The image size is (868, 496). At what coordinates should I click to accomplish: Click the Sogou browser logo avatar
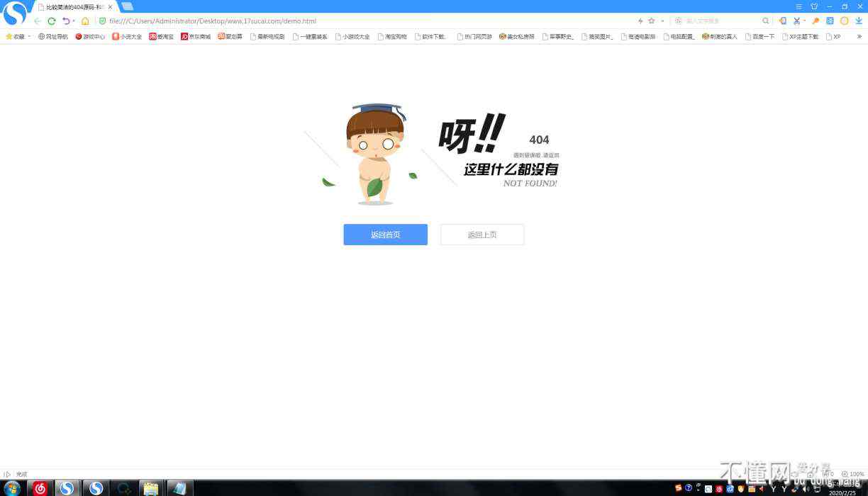tap(15, 13)
